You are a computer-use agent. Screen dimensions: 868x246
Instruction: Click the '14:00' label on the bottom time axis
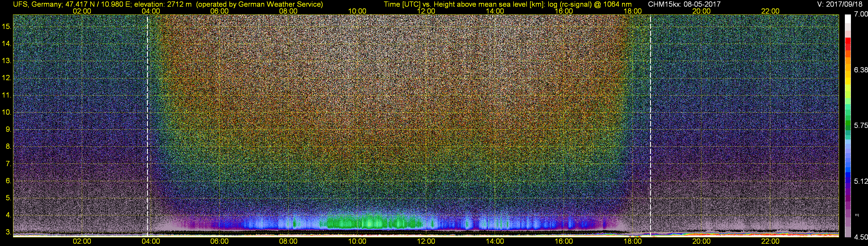tap(495, 241)
